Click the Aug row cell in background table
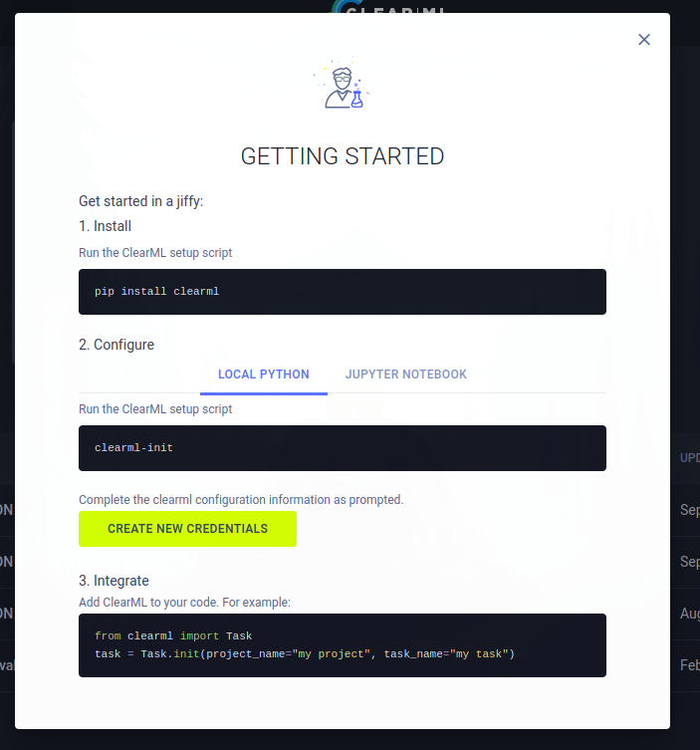Viewport: 700px width, 750px height. [x=689, y=614]
